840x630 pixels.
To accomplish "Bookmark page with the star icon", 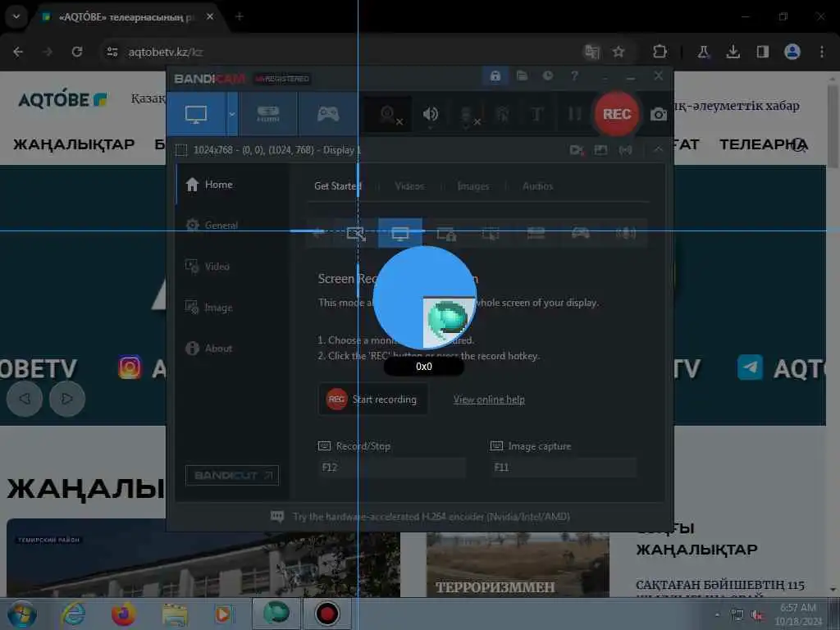I will [x=619, y=52].
